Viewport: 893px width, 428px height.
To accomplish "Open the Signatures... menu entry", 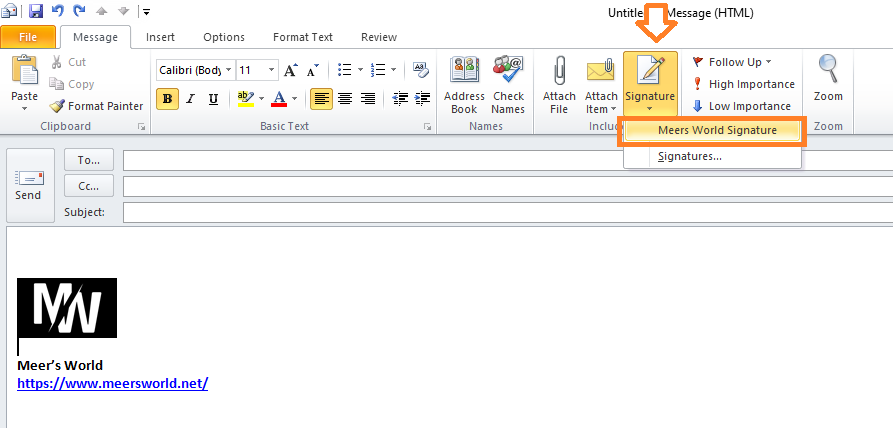I will [x=712, y=157].
